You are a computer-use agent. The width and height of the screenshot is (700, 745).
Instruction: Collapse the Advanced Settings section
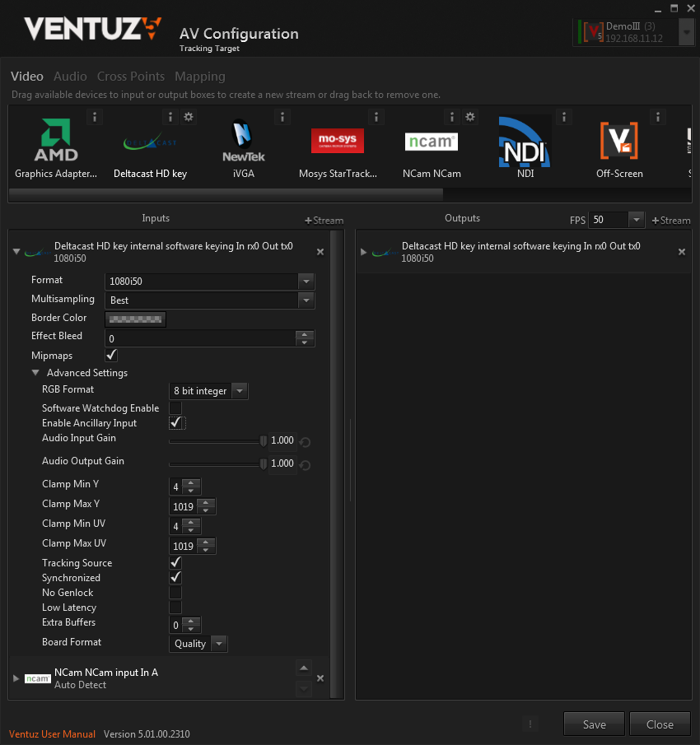point(36,373)
